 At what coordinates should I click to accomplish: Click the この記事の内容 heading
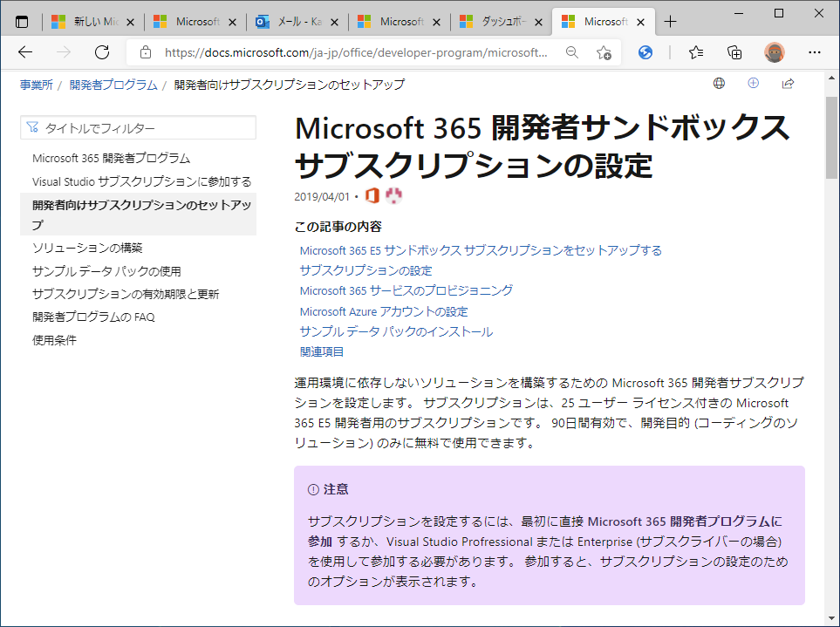click(x=338, y=227)
